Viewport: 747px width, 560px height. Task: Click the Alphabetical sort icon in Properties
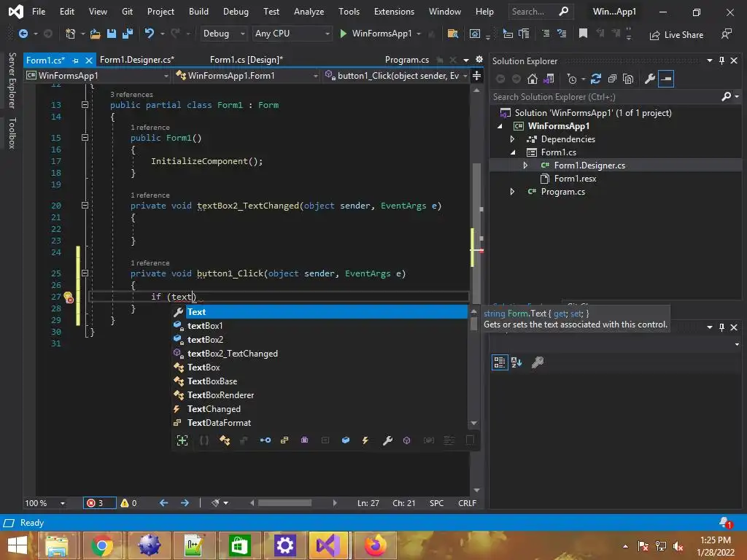click(x=516, y=362)
